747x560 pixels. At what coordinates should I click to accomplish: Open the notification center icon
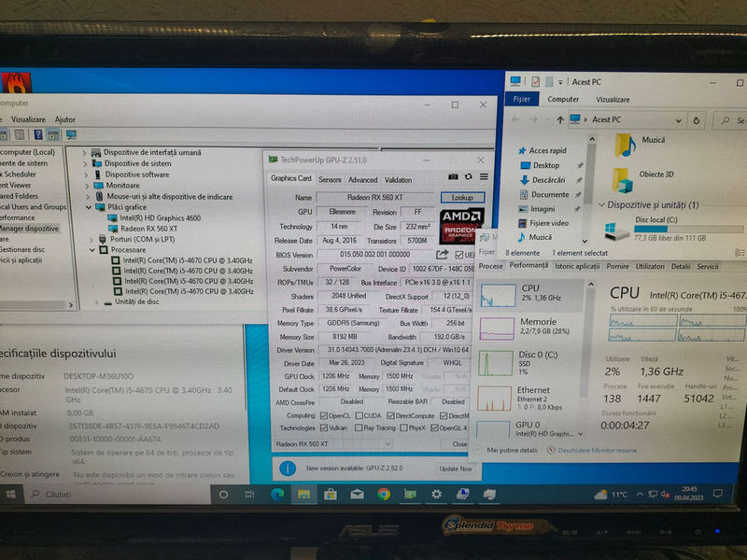point(717,494)
